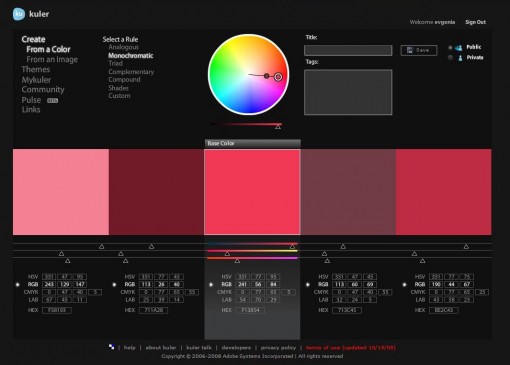
Task: Choose From a Color option
Action: coord(48,49)
